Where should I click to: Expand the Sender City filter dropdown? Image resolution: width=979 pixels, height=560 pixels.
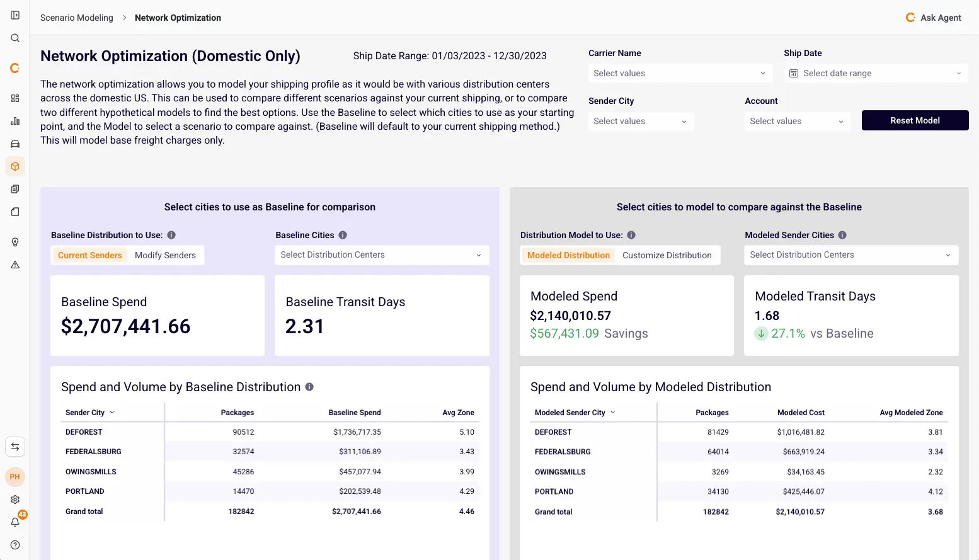tap(640, 121)
